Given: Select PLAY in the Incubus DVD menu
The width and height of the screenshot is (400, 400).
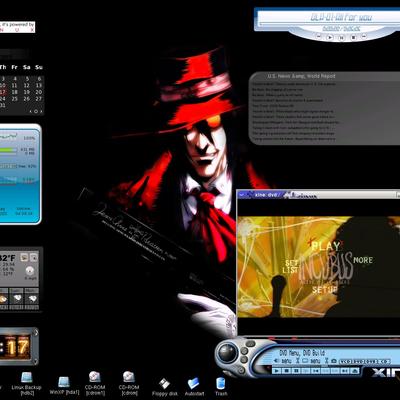Looking at the screenshot, I should pyautogui.click(x=325, y=246).
